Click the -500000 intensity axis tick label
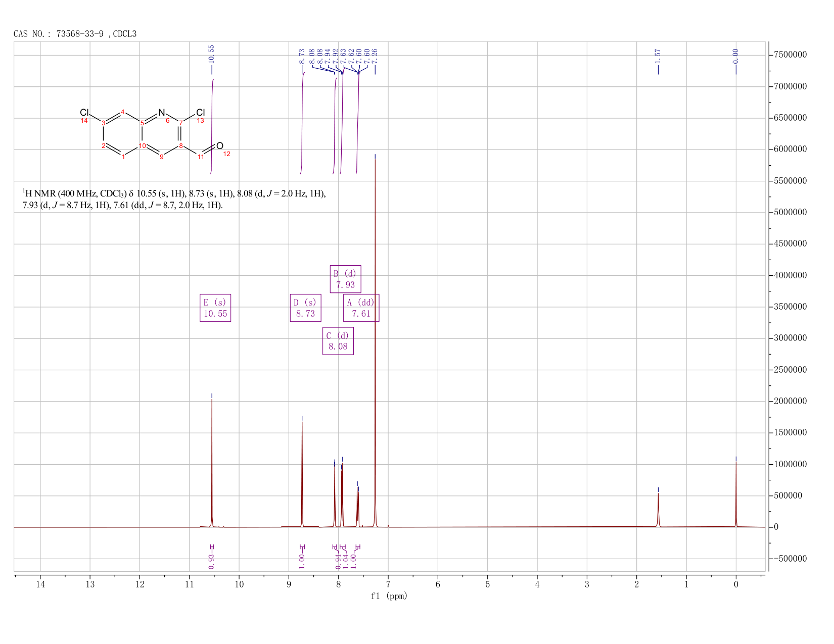834x644 pixels. pyautogui.click(x=790, y=559)
